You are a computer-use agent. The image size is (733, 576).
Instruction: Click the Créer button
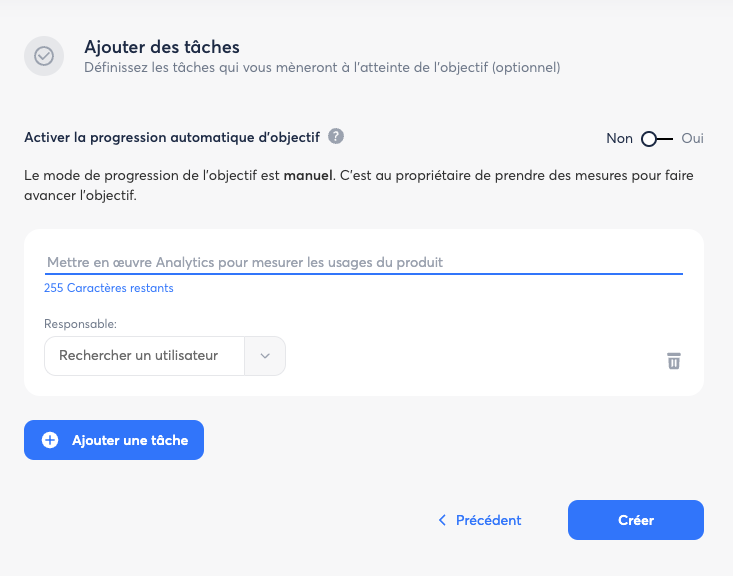(636, 520)
